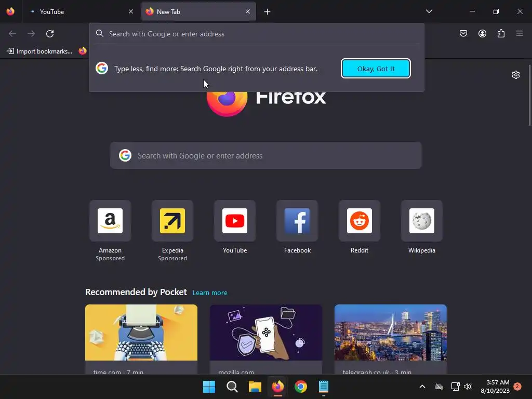Open the telegraph.co.uk city story card
The image size is (532, 399).
[x=391, y=339]
